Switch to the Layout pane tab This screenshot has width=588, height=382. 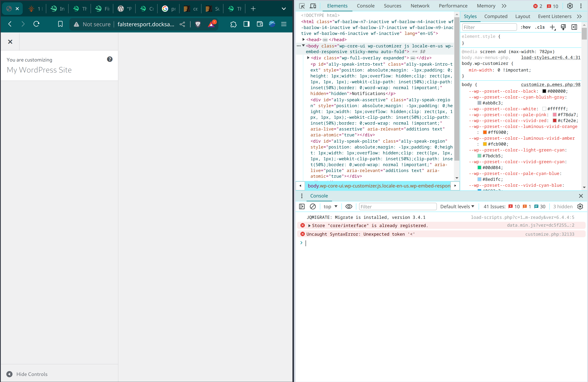523,16
